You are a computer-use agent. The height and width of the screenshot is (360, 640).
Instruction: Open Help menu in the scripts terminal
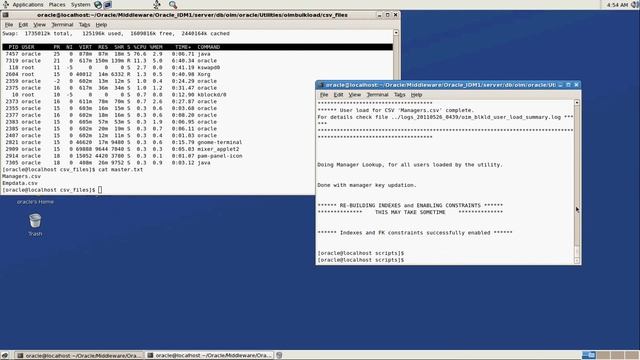coord(416,95)
